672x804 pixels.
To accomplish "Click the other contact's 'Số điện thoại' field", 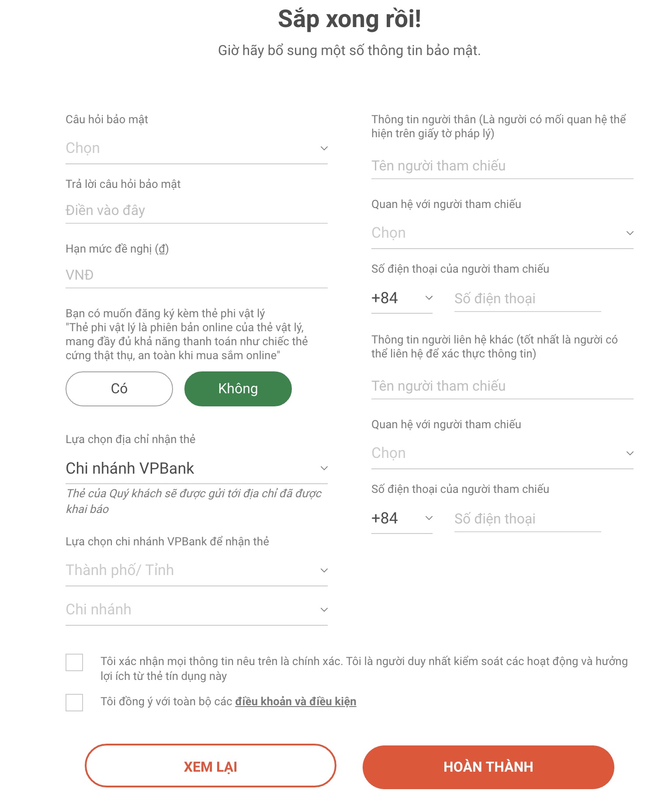I will [x=527, y=519].
